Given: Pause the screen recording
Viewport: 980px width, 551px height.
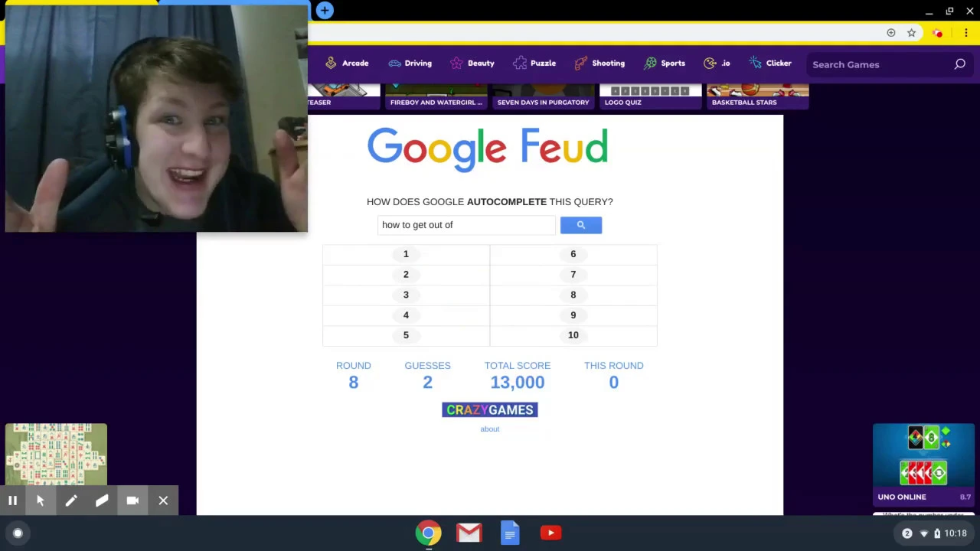Looking at the screenshot, I should coord(13,500).
